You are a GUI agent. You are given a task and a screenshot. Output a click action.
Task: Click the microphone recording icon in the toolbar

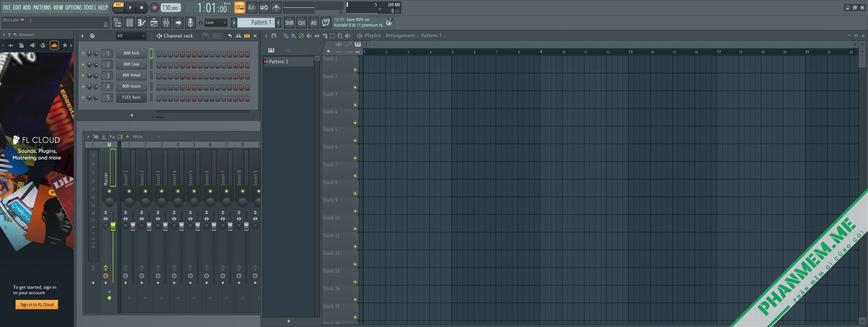pyautogui.click(x=190, y=23)
